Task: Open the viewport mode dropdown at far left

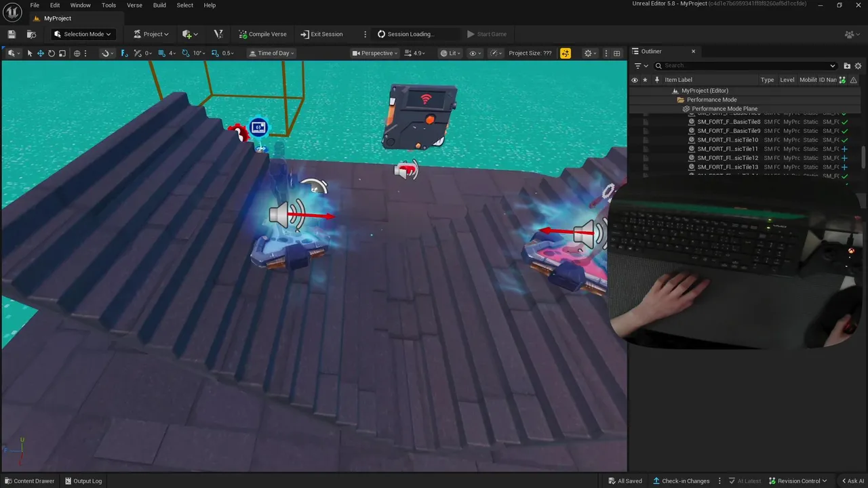Action: coord(14,53)
